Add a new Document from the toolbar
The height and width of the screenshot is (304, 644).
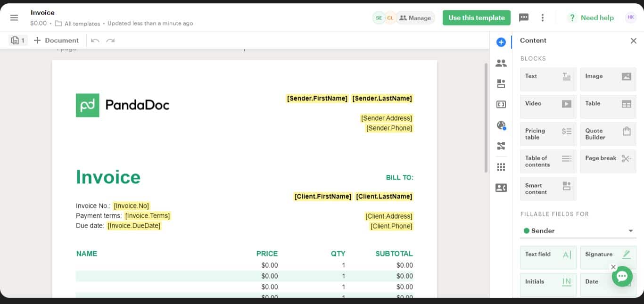pos(56,41)
